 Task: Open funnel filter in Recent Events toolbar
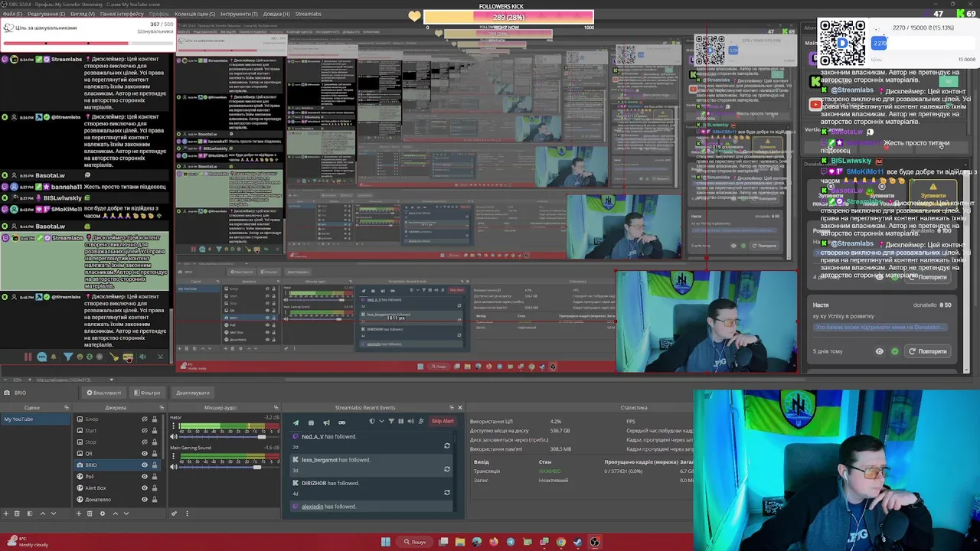[391, 421]
